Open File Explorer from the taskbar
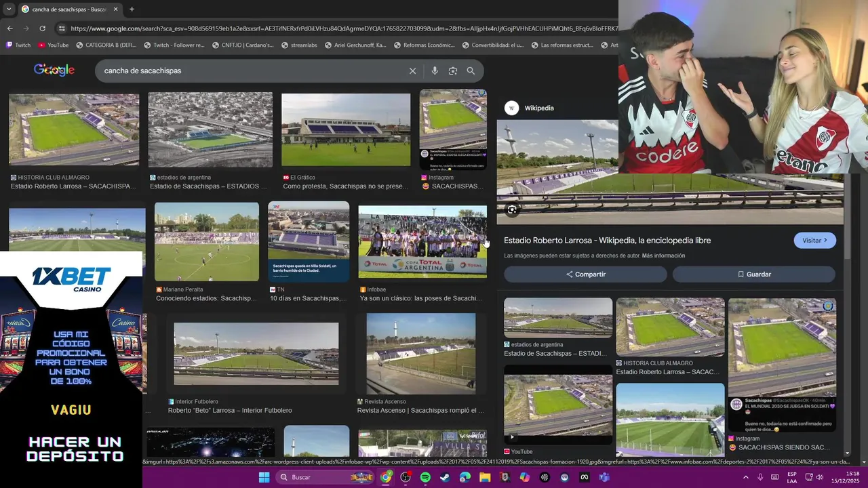This screenshot has width=868, height=488. coord(485,477)
